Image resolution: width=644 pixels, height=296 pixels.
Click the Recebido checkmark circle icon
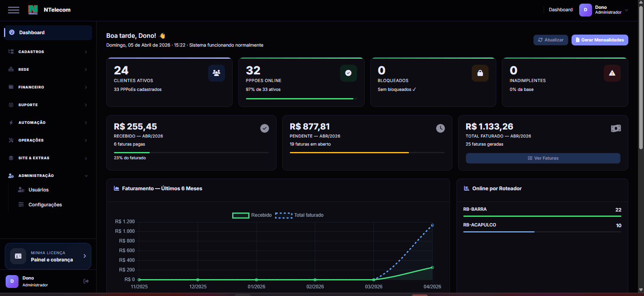click(264, 128)
